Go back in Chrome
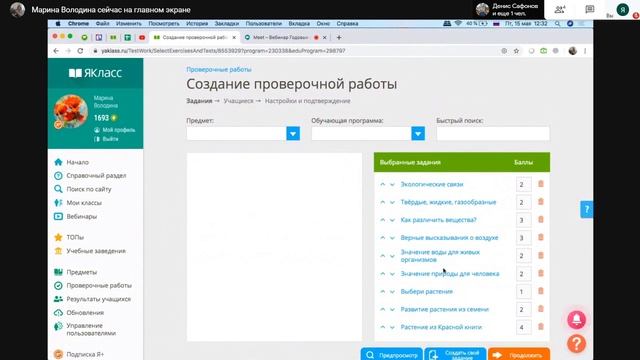Screen dimensions: 640x360 click(x=56, y=51)
